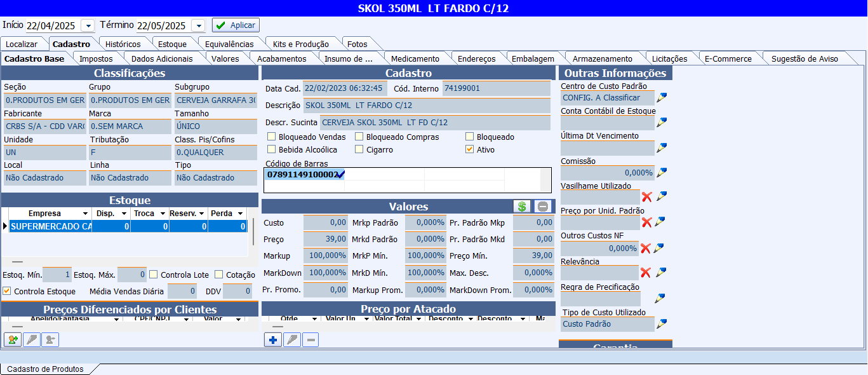Screen dimensions: 868x375
Task: Toggle the Bloqueado Vendas checkbox
Action: (272, 137)
